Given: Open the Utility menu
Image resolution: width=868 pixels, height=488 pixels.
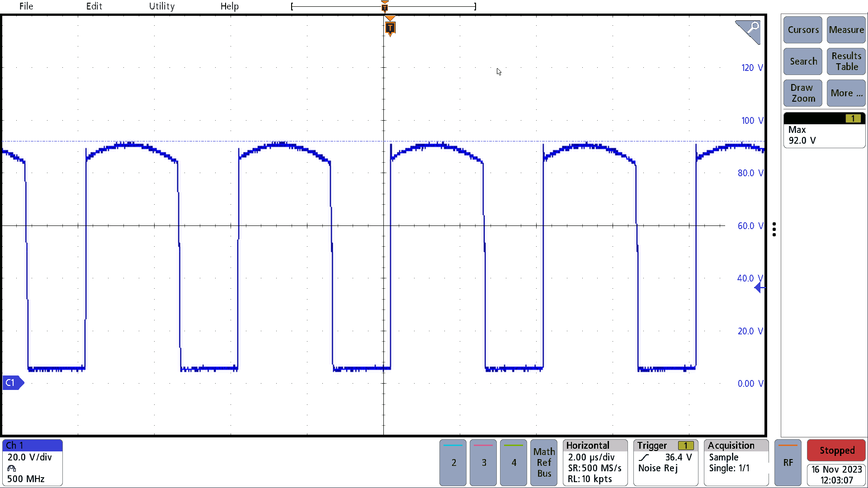Looking at the screenshot, I should coord(162,6).
